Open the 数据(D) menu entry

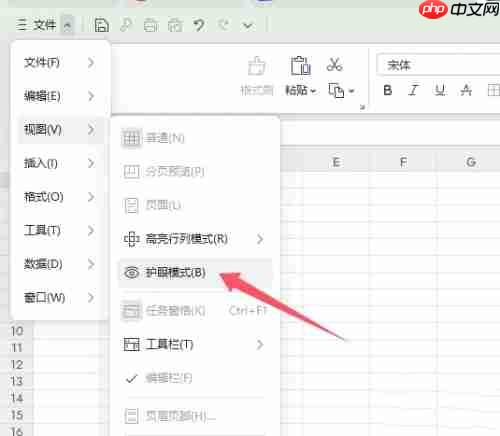click(60, 264)
